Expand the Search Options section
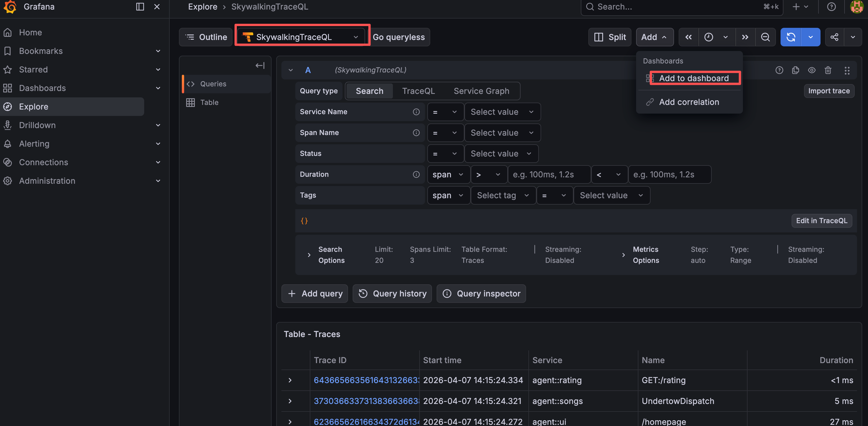The image size is (868, 426). pyautogui.click(x=309, y=255)
